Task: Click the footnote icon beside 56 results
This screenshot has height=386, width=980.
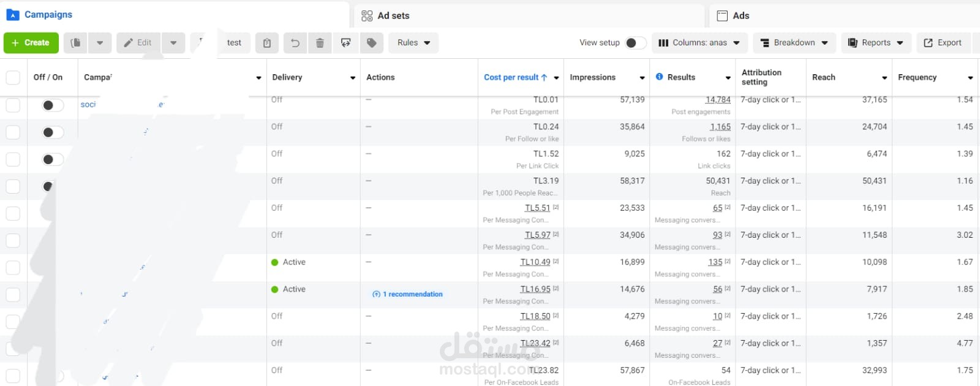Action: [x=728, y=288]
